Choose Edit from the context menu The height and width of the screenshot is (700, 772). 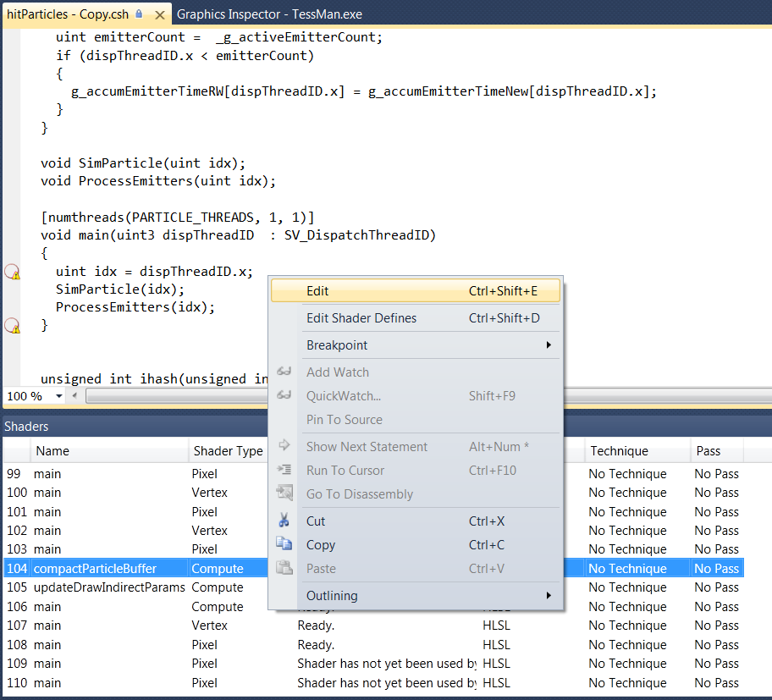(x=416, y=291)
